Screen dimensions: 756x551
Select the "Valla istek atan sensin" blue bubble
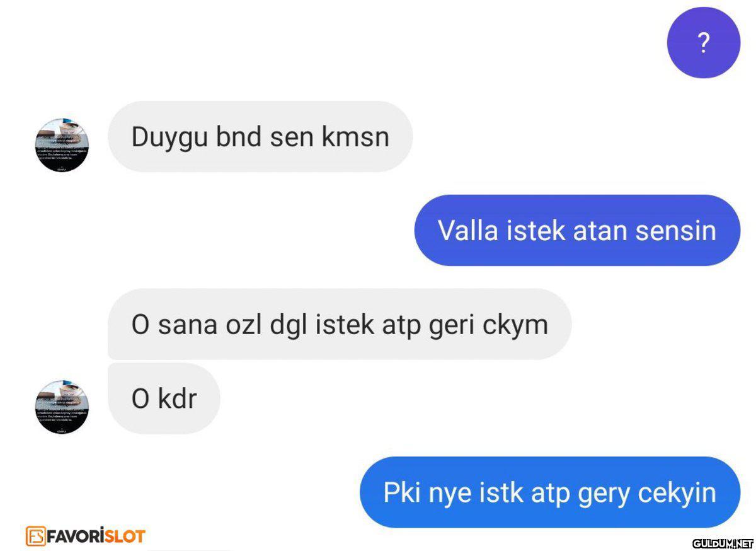coord(577,230)
